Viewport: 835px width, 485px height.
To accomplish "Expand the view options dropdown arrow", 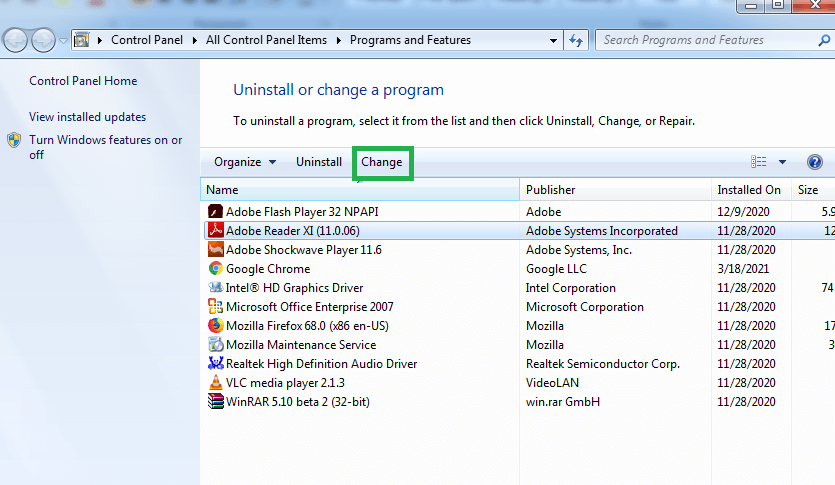I will click(782, 162).
